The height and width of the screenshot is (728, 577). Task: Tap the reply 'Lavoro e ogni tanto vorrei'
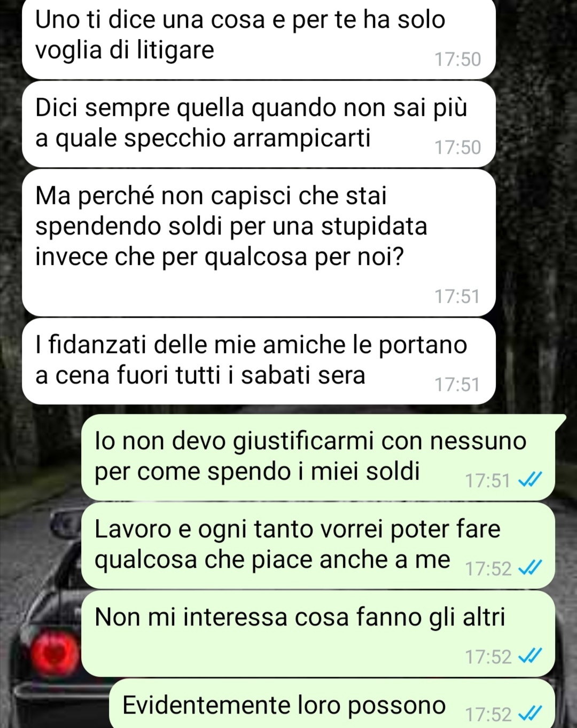[318, 545]
